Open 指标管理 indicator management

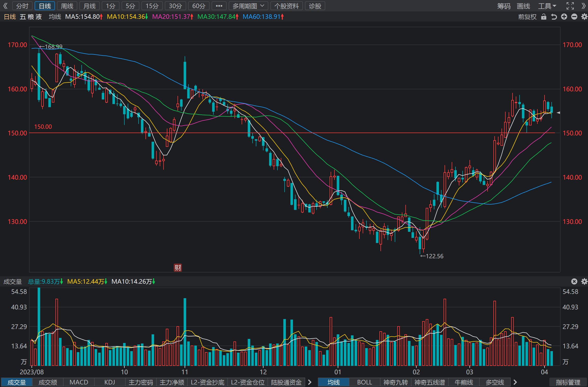point(568,382)
